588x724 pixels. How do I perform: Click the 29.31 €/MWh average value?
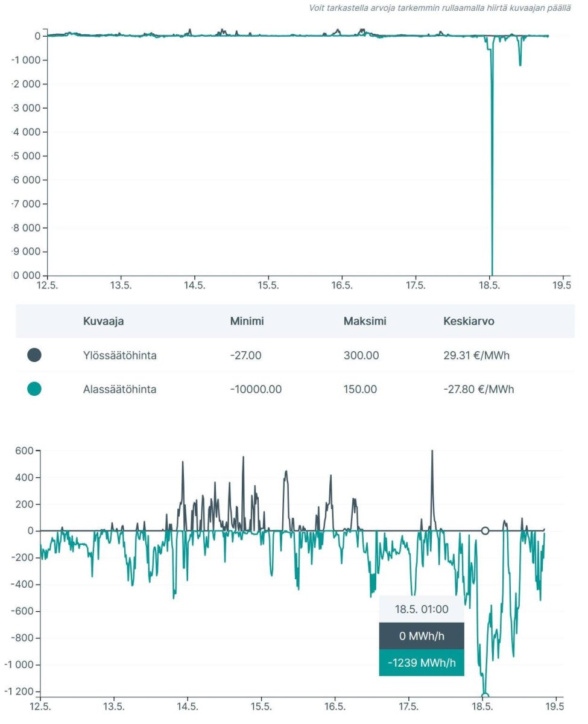coord(476,355)
